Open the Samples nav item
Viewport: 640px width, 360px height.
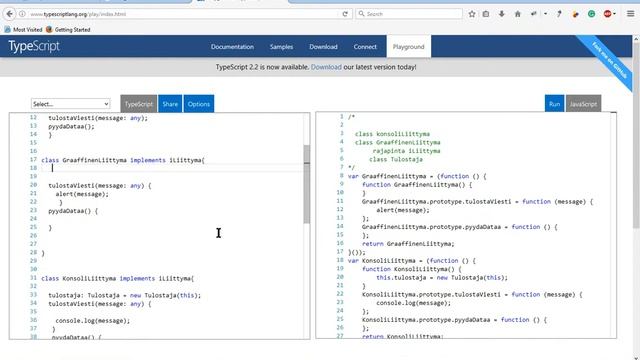coord(281,47)
